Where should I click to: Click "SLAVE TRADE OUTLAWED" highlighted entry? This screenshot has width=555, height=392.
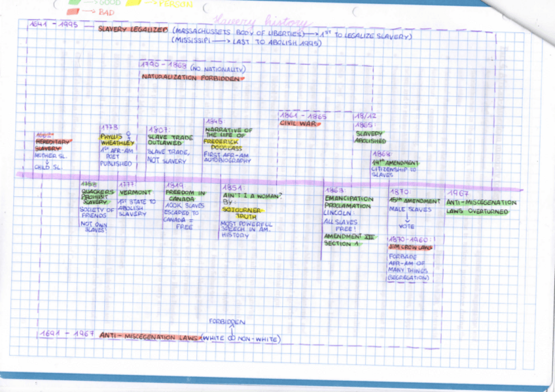[170, 140]
